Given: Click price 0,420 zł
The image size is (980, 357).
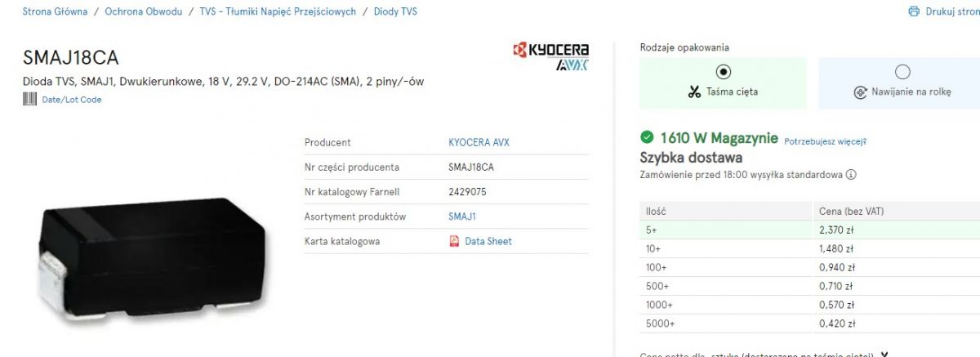Looking at the screenshot, I should click(837, 324).
